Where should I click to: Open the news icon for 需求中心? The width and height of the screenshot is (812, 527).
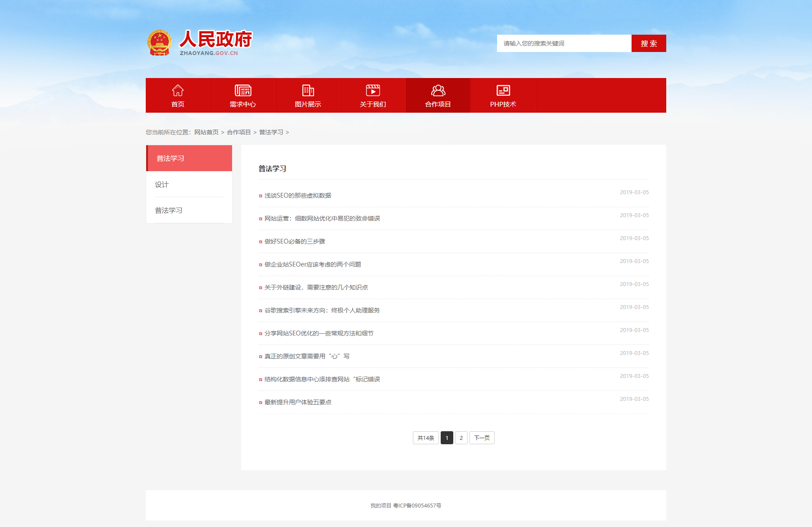tap(243, 90)
